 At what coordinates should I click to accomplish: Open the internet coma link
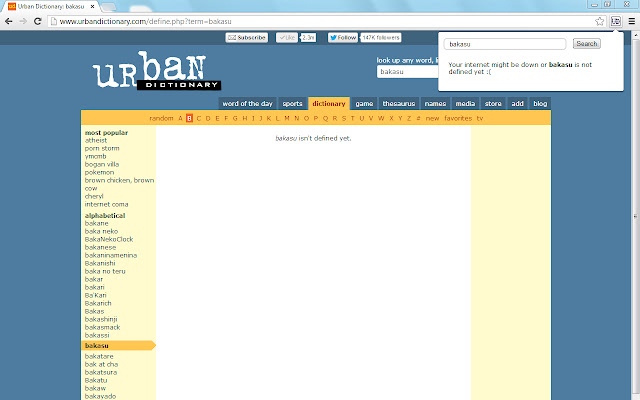point(107,204)
